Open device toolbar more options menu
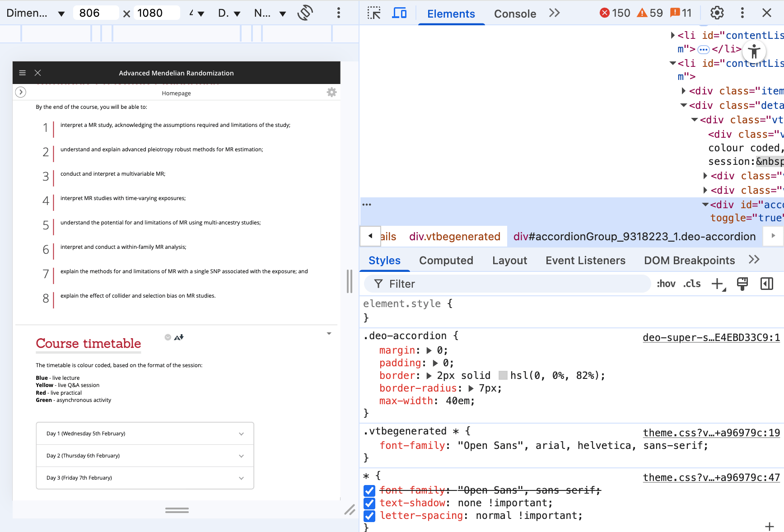The width and height of the screenshot is (784, 532). click(338, 13)
